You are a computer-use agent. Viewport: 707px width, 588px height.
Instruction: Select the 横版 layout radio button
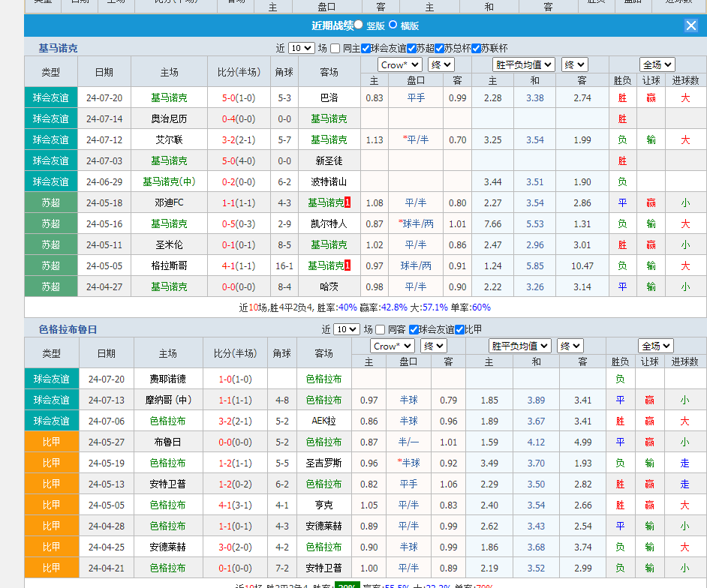pyautogui.click(x=393, y=25)
